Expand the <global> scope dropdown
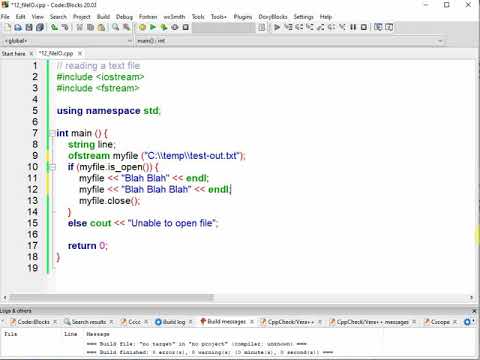Image resolution: width=480 pixels, height=360 pixels. 130,41
